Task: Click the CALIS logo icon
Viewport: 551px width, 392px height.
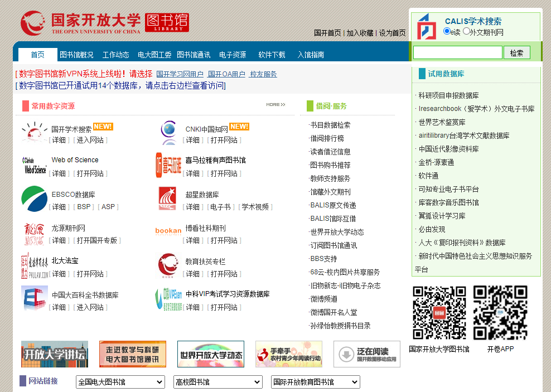Action: [x=427, y=26]
